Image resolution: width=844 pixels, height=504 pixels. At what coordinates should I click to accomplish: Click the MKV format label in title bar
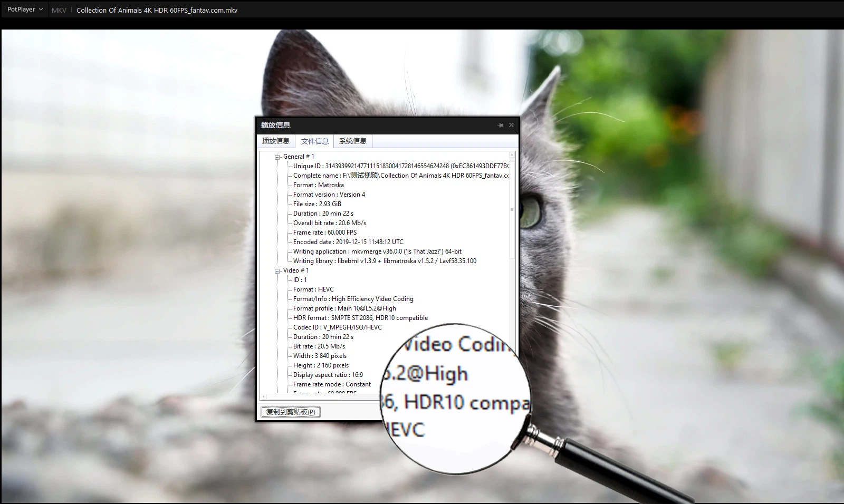tap(59, 10)
